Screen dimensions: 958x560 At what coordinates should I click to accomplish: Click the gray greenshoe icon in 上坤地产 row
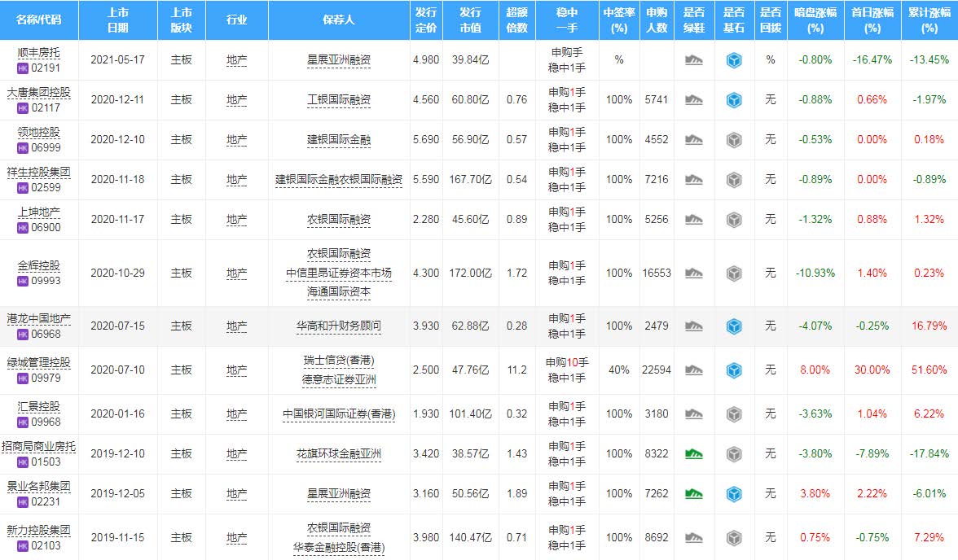click(693, 220)
